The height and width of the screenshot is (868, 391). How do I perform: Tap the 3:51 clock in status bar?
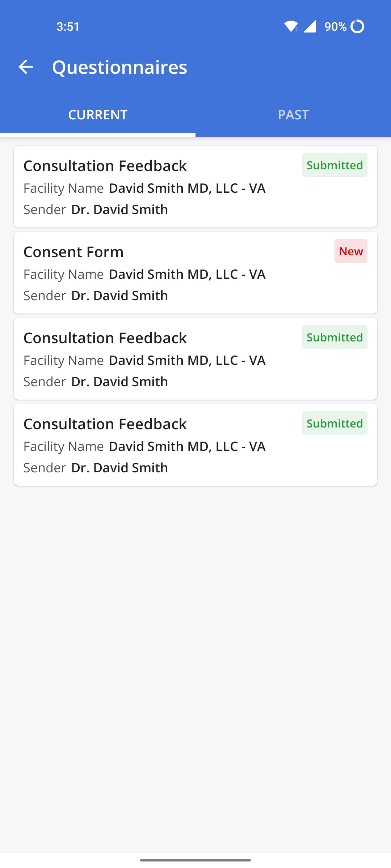pos(68,26)
